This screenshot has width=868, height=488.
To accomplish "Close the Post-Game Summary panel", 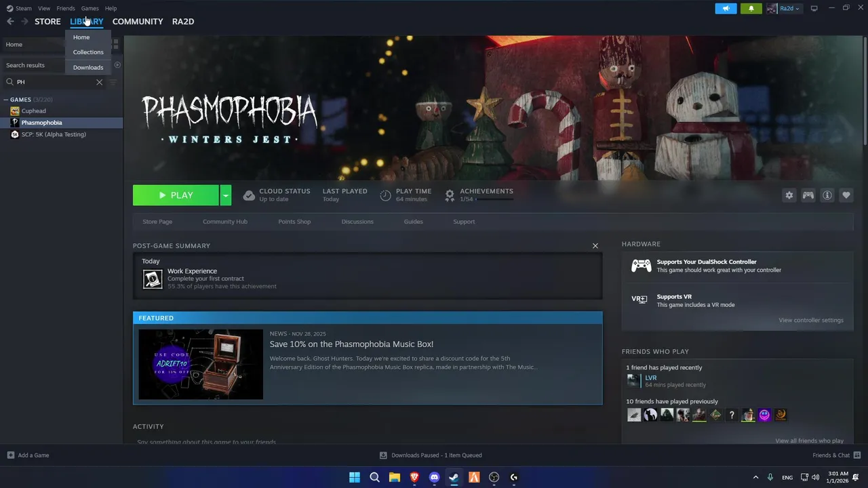I will point(595,245).
